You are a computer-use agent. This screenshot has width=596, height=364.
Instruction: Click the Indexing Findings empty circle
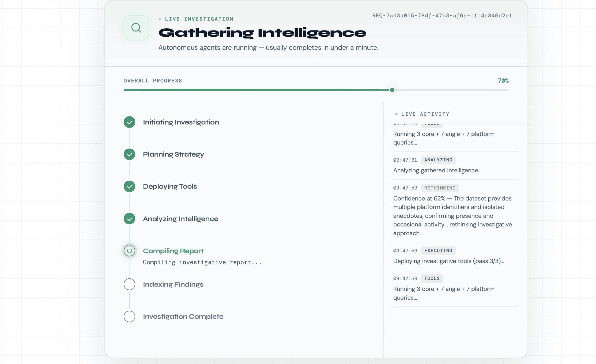pyautogui.click(x=129, y=284)
